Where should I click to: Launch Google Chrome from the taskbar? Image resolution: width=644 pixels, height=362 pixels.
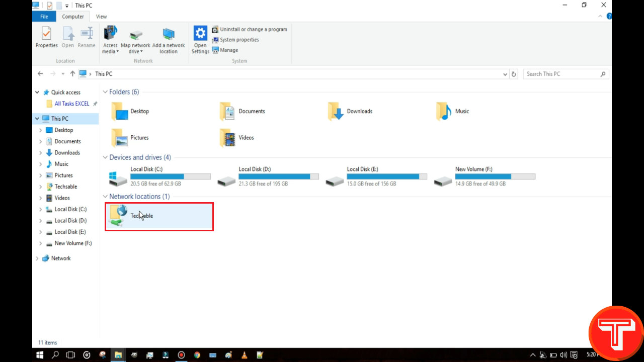click(197, 355)
